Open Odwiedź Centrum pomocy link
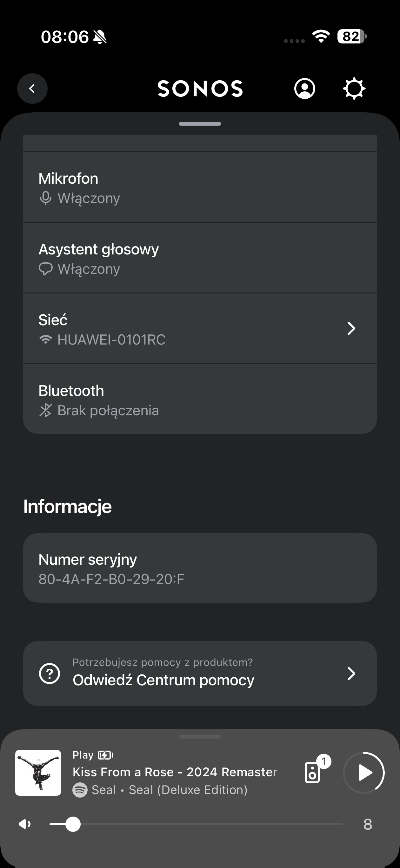This screenshot has height=868, width=400. coord(163,680)
